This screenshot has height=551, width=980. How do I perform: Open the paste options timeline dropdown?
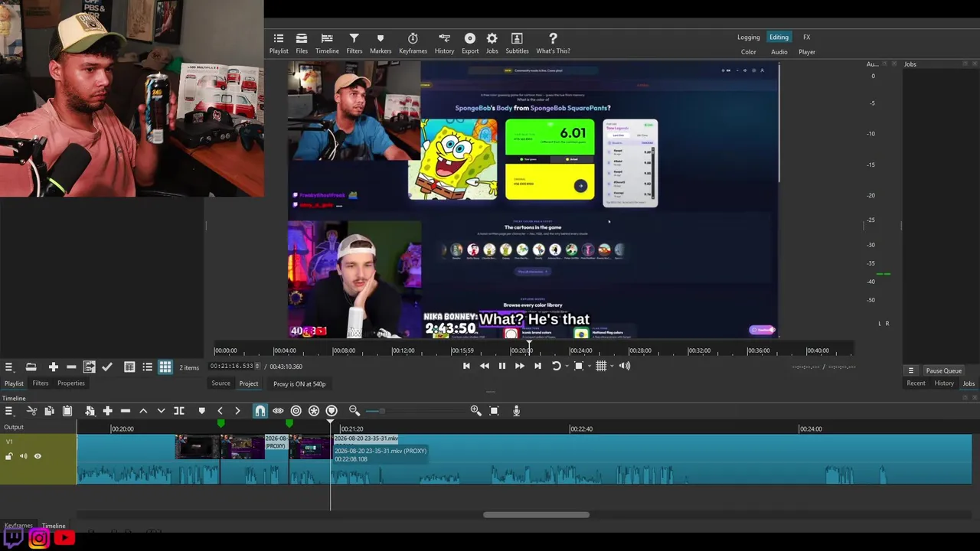[x=90, y=411]
